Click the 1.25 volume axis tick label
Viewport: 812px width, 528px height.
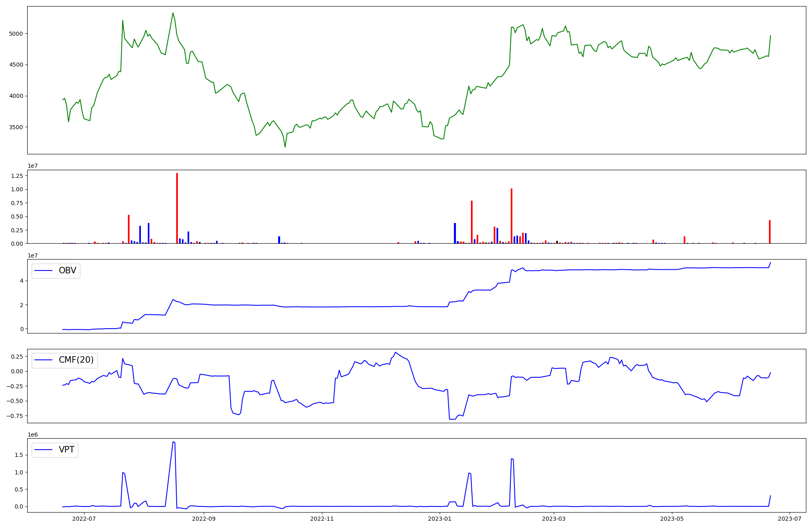17,176
